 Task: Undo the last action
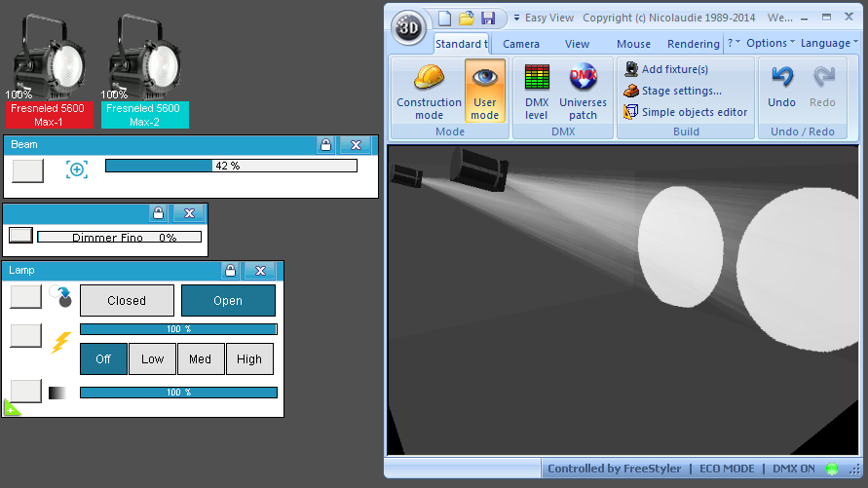coord(781,88)
